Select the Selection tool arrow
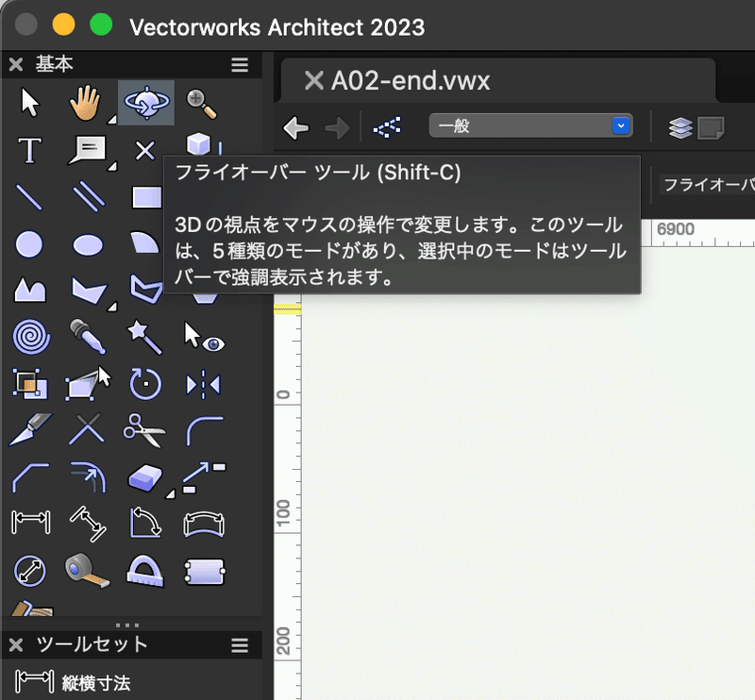The width and height of the screenshot is (755, 700). (x=28, y=102)
